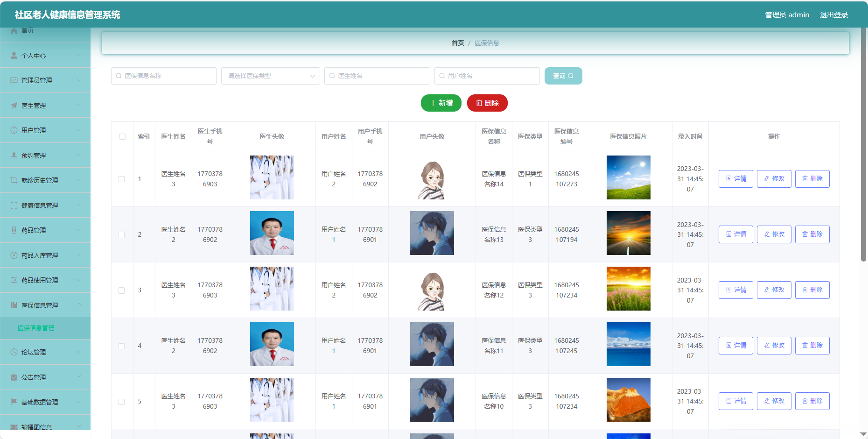Click the 公告管理 sidebar icon
868x439 pixels.
(14, 377)
